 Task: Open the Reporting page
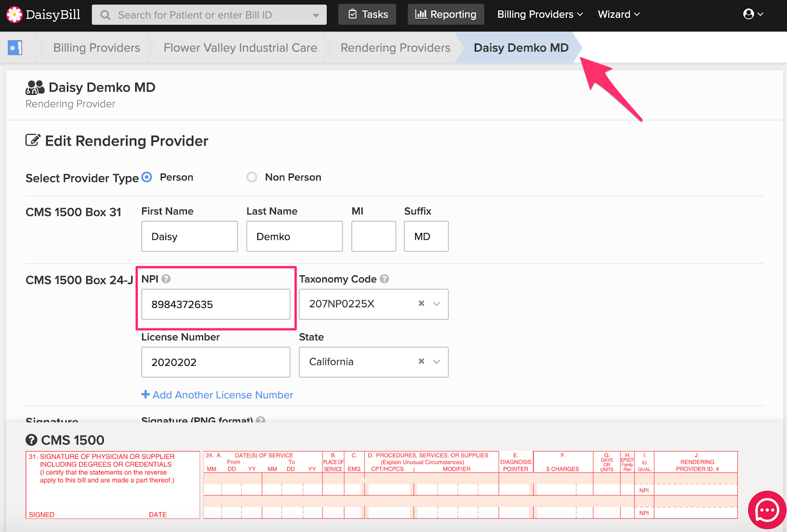446,14
